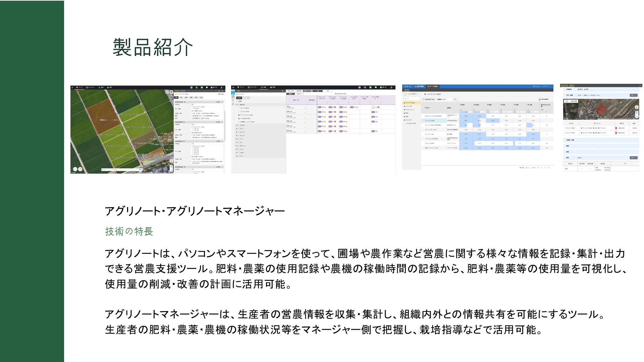Click second checked blue checkbox in crop tree

pyautogui.click(x=239, y=118)
